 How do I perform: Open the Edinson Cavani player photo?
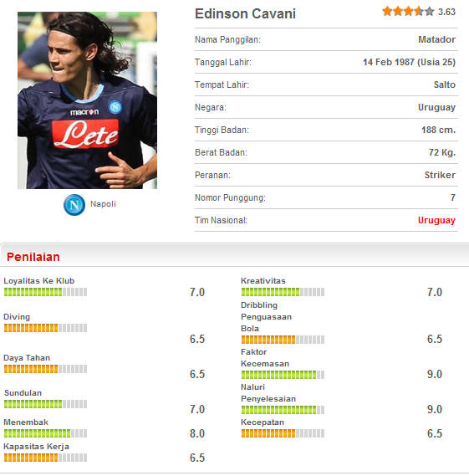pos(88,100)
